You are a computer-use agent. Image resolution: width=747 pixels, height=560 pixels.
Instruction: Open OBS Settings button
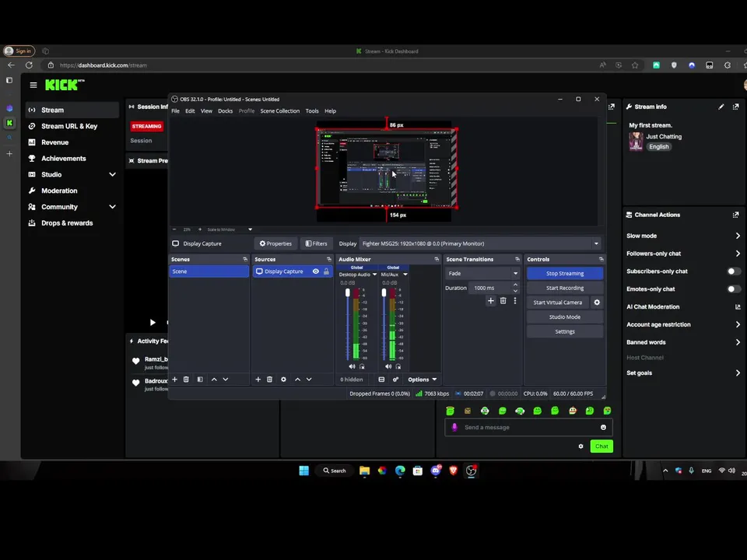(x=565, y=331)
